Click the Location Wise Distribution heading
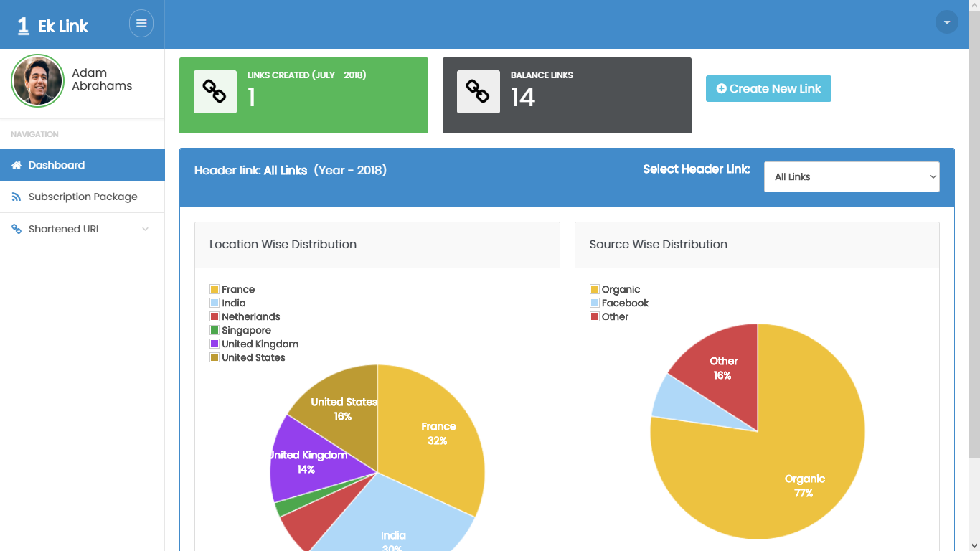980x551 pixels. (283, 244)
